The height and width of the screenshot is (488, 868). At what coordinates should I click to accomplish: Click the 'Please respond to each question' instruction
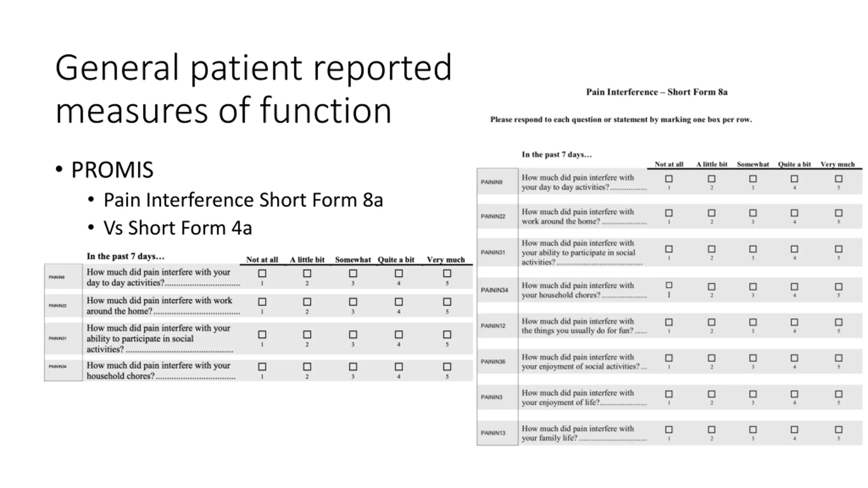tap(621, 120)
